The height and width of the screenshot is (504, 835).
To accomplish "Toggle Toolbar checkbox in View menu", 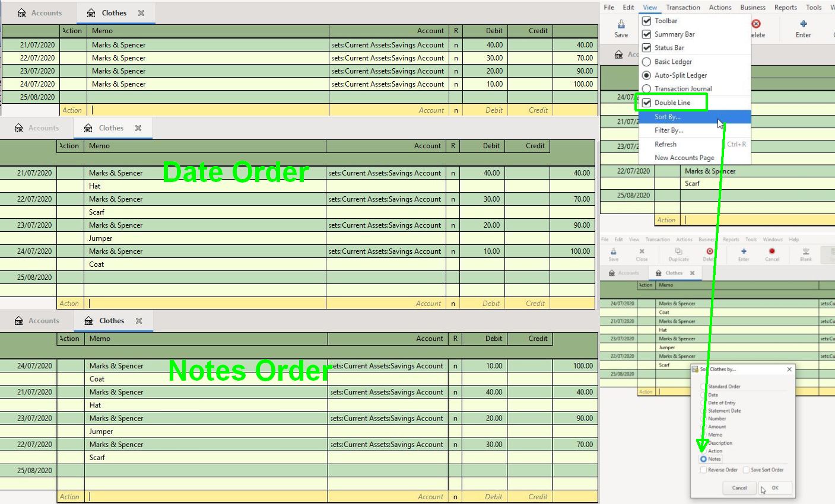I will [x=647, y=21].
